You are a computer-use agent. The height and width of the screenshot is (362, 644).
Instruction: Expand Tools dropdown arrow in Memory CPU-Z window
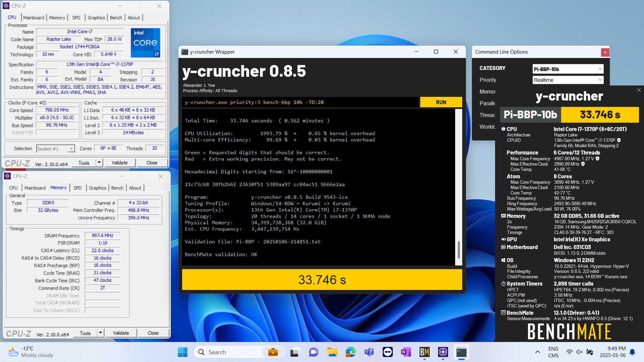100,333
